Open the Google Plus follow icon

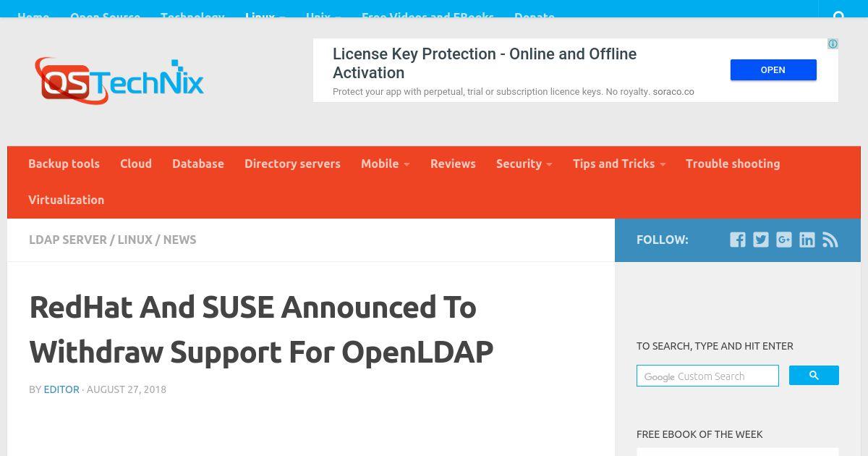point(784,240)
